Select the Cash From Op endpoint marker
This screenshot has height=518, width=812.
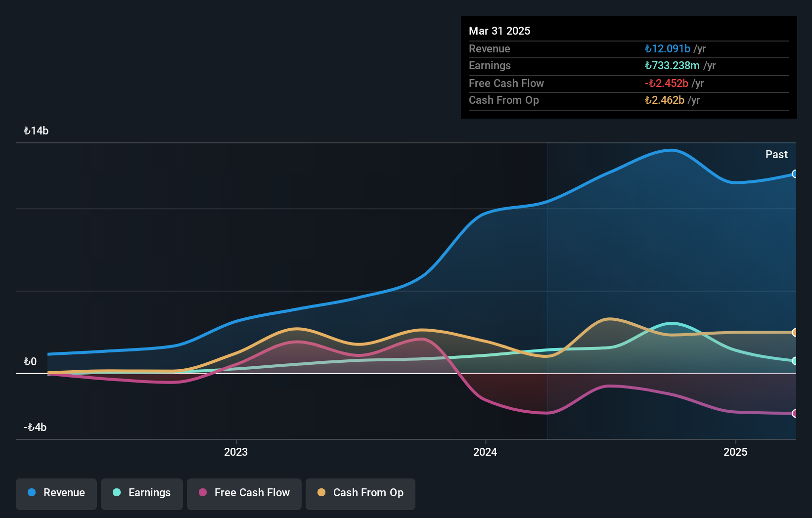[795, 333]
